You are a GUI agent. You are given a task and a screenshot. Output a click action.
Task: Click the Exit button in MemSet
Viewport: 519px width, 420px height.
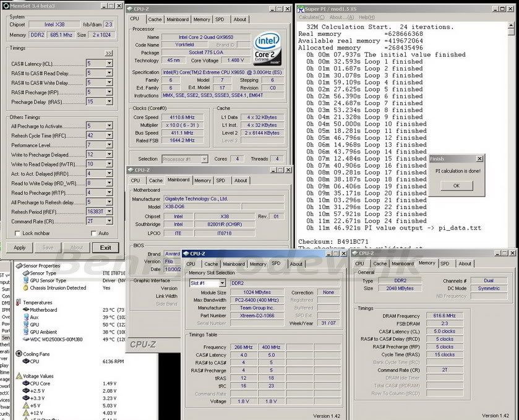pos(106,247)
